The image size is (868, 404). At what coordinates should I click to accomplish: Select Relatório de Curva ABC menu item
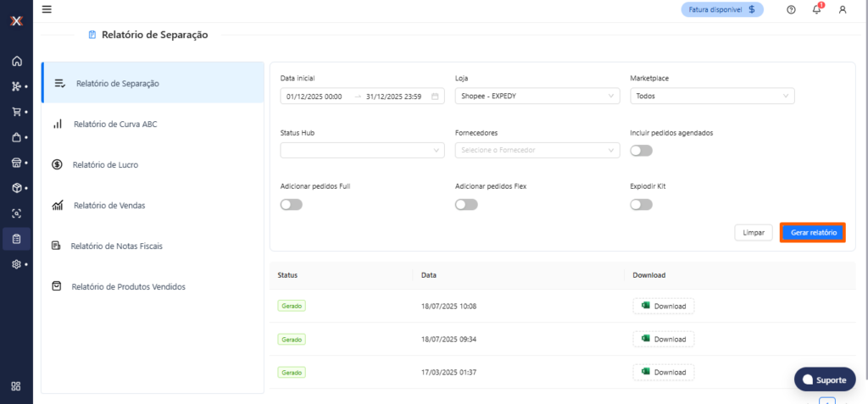[x=115, y=124]
